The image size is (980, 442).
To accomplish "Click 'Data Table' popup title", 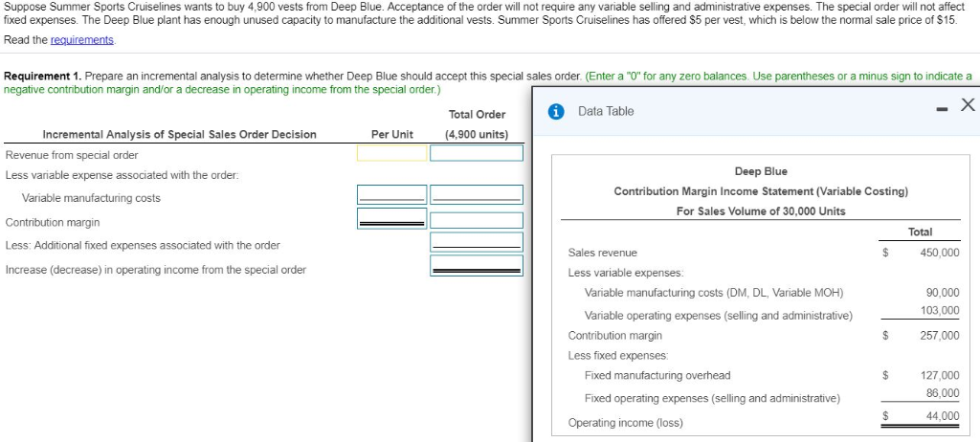I will click(606, 111).
